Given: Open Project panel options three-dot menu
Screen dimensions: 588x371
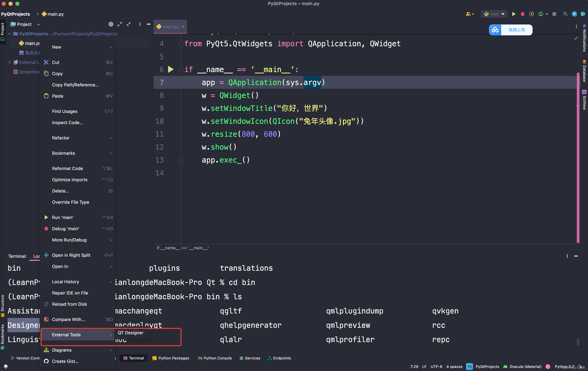Looking at the screenshot, I should 140,24.
